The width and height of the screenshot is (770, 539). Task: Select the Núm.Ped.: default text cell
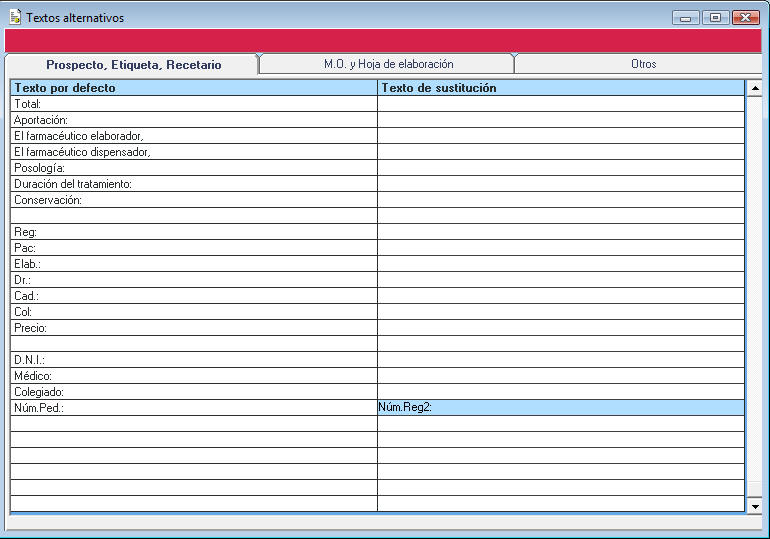coord(194,408)
